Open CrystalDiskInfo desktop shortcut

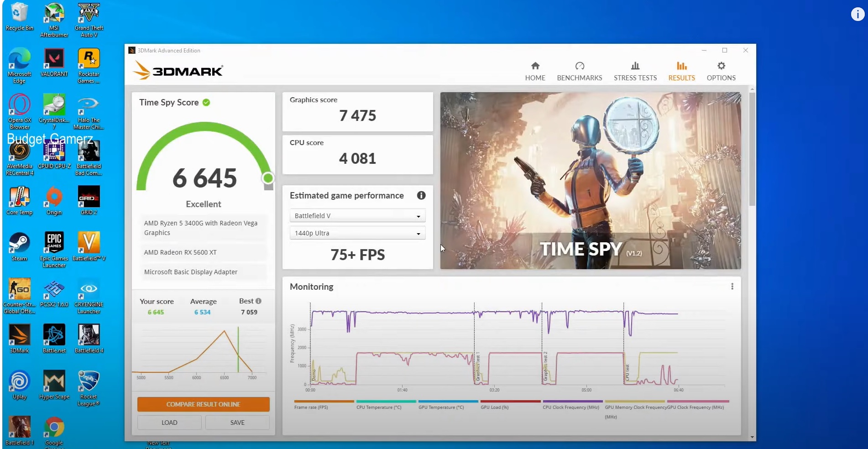54,112
